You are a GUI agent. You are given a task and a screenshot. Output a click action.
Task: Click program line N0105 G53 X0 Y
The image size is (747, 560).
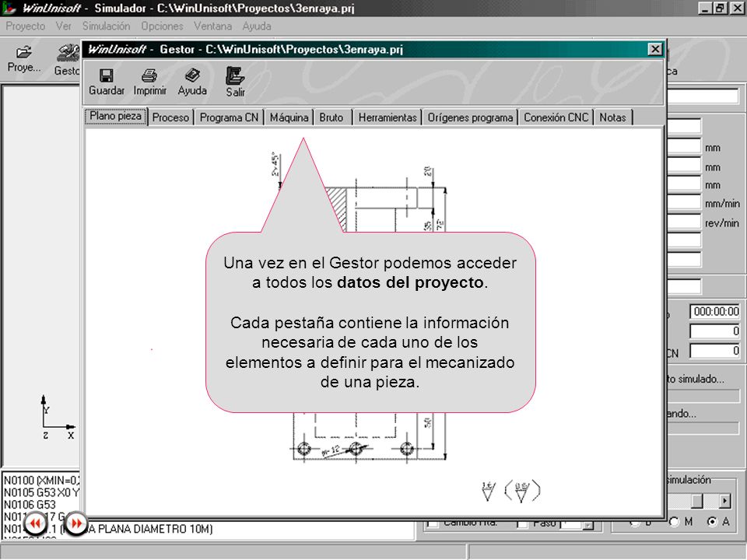point(41,493)
